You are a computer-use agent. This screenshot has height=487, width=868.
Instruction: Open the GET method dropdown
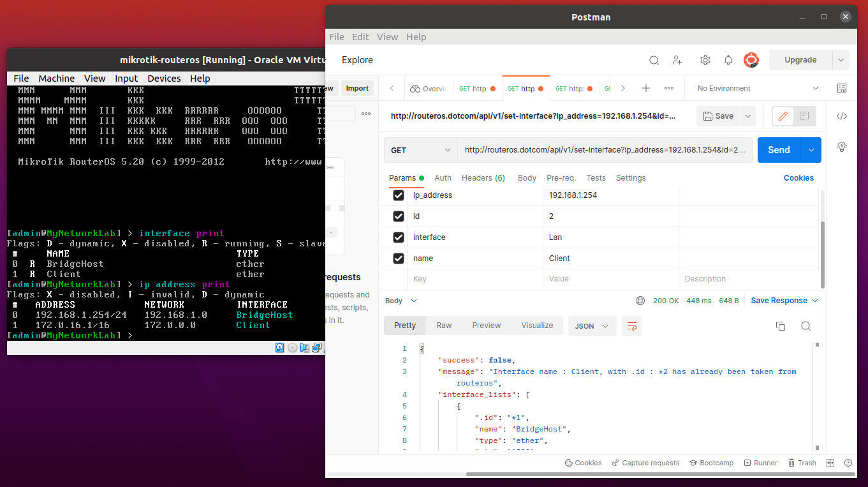pos(420,150)
